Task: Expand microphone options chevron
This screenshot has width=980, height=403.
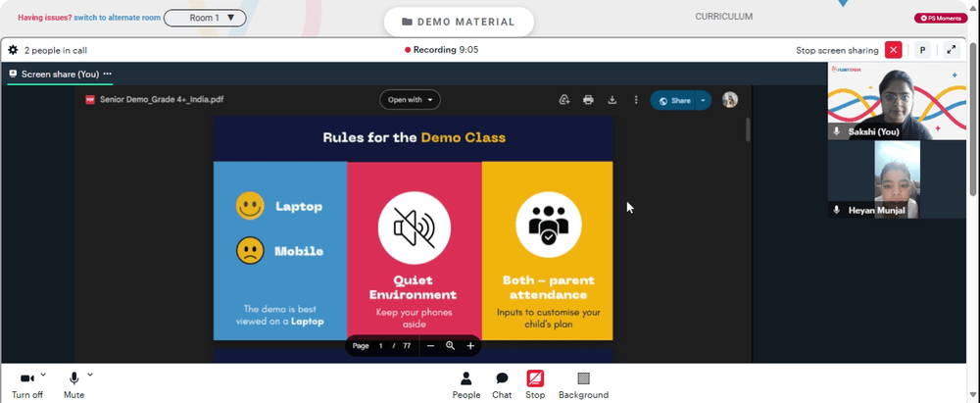Action: click(x=90, y=375)
